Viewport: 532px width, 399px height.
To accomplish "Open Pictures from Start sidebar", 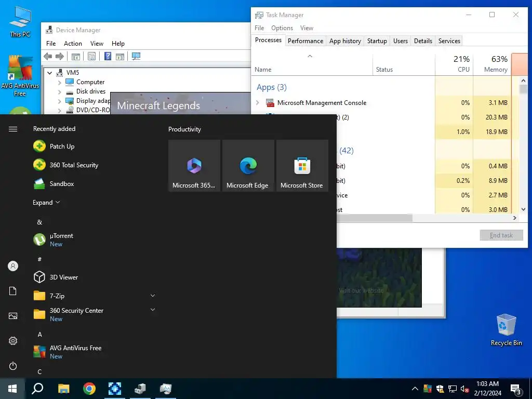I will tap(13, 316).
